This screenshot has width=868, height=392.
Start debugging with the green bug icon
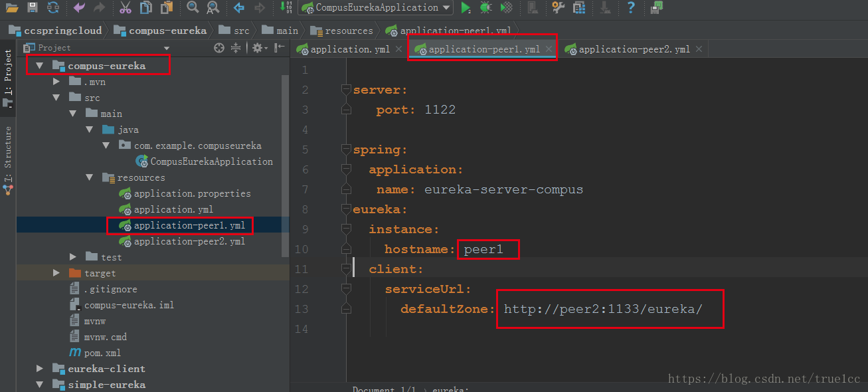486,8
